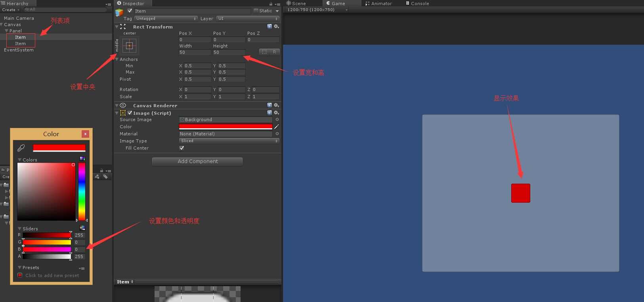This screenshot has width=644, height=302.
Task: Switch color box mode in Colors section
Action: tap(82, 159)
